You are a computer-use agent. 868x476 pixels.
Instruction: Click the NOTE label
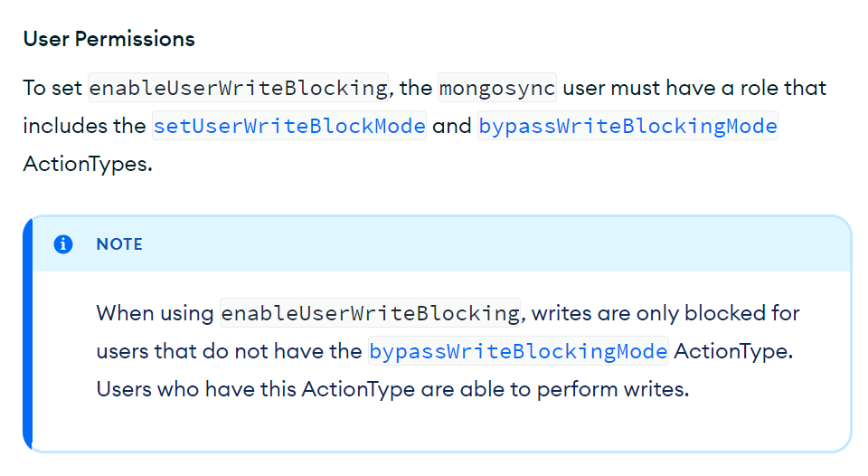pos(119,244)
